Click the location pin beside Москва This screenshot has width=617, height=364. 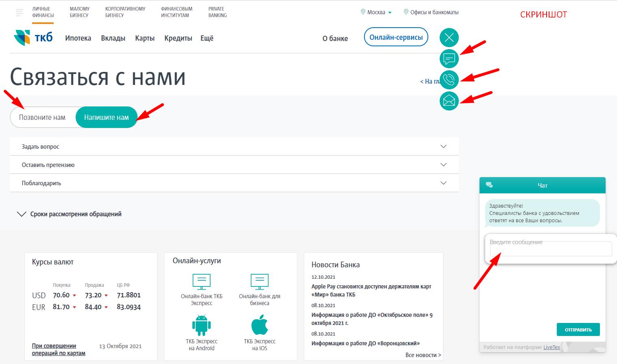pyautogui.click(x=363, y=12)
